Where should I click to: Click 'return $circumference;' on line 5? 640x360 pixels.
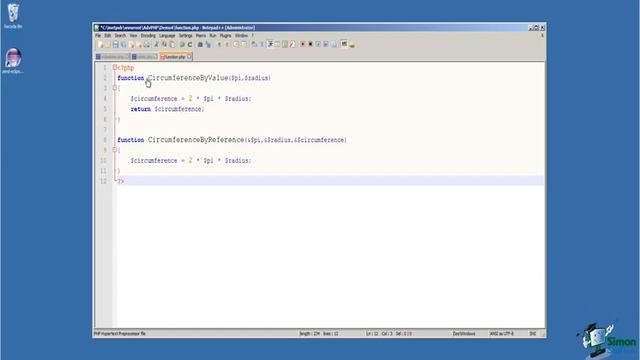[x=167, y=109]
